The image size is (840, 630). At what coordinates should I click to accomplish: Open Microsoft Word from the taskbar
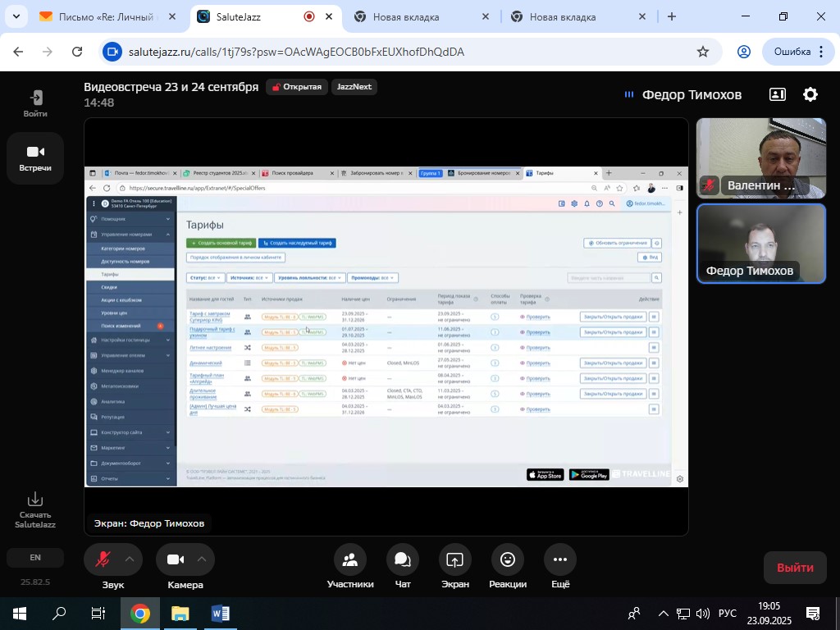tap(220, 614)
